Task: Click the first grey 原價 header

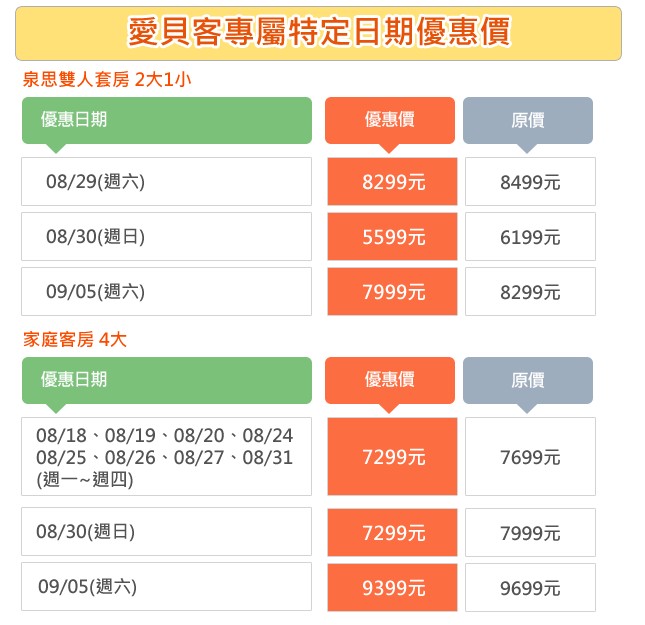Action: [x=528, y=120]
